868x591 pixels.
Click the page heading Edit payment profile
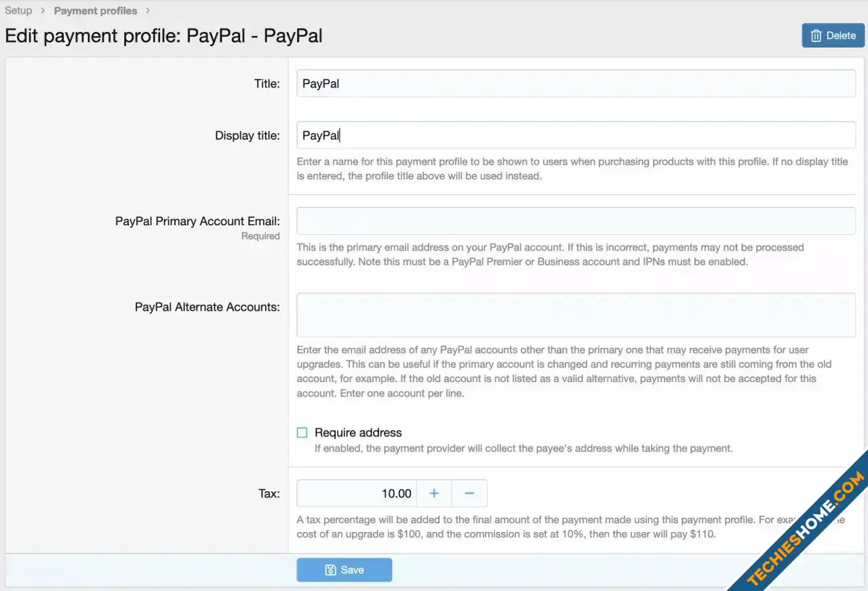pyautogui.click(x=163, y=35)
